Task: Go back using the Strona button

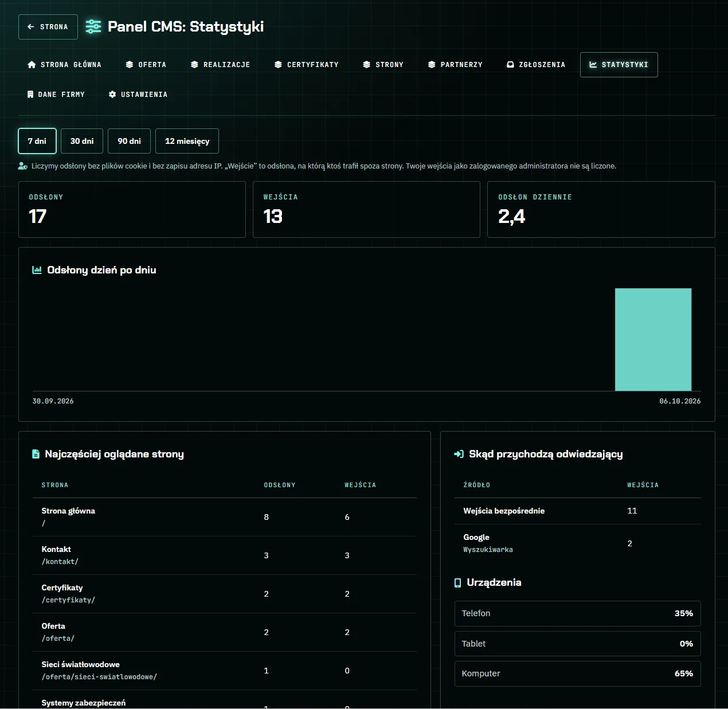Action: click(x=48, y=27)
